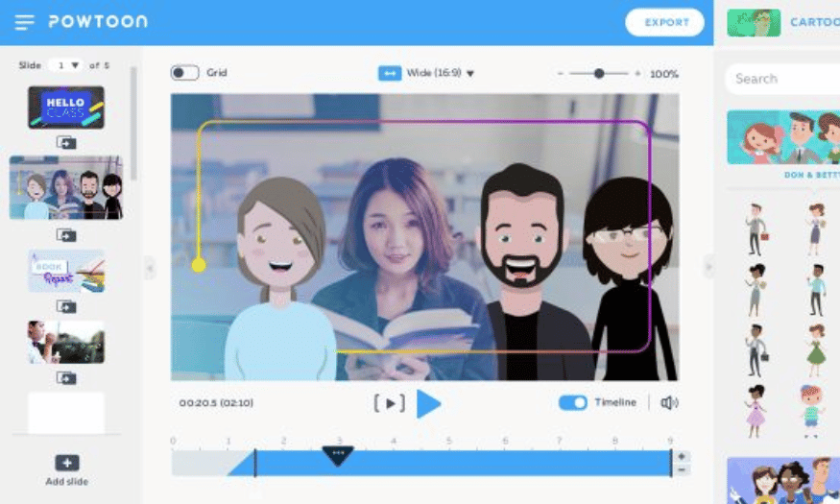Adjust the zoom slider handle
The width and height of the screenshot is (840, 504).
[x=599, y=73]
